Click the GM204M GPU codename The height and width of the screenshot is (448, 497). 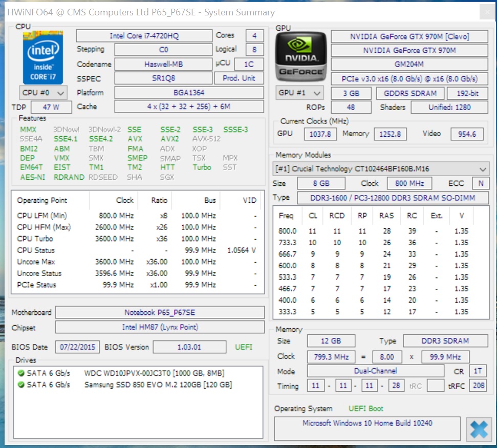[x=409, y=64]
